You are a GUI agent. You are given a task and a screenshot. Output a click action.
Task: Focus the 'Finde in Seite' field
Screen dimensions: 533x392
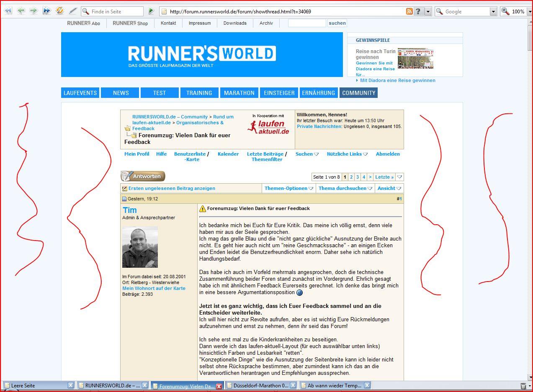(112, 11)
